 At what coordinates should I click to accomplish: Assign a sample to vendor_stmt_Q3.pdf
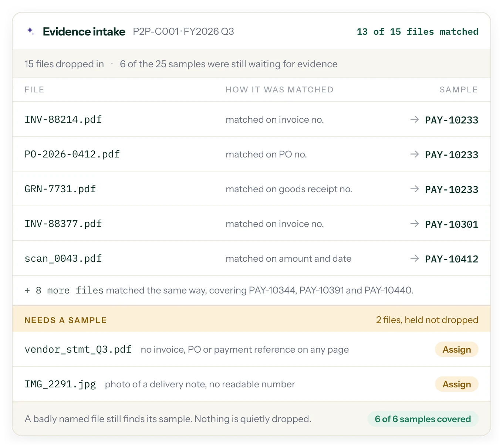pos(456,349)
